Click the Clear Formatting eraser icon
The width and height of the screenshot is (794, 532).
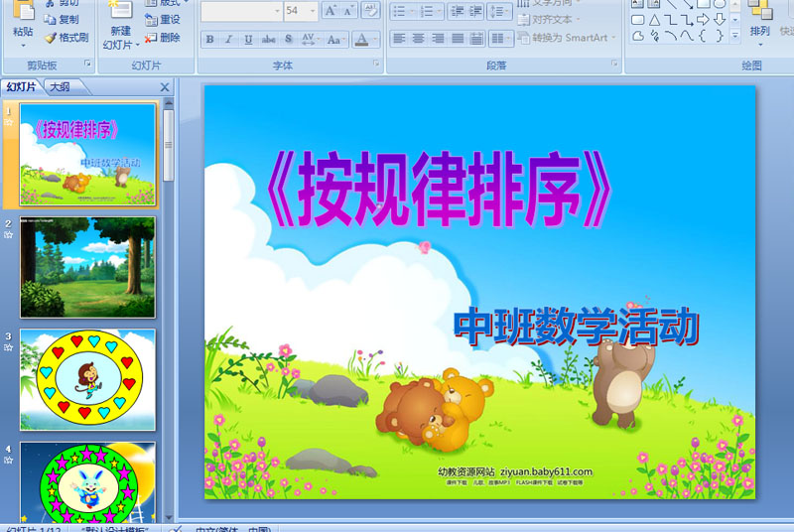coord(370,11)
